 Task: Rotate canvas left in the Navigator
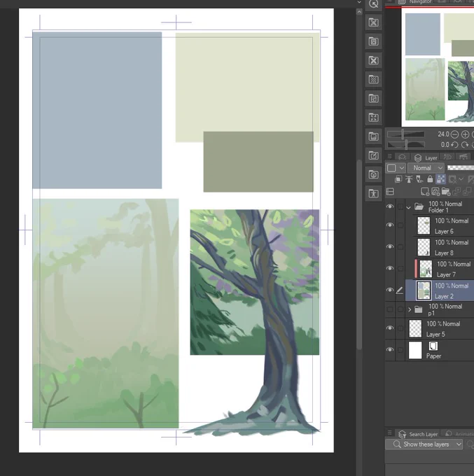pos(454,145)
